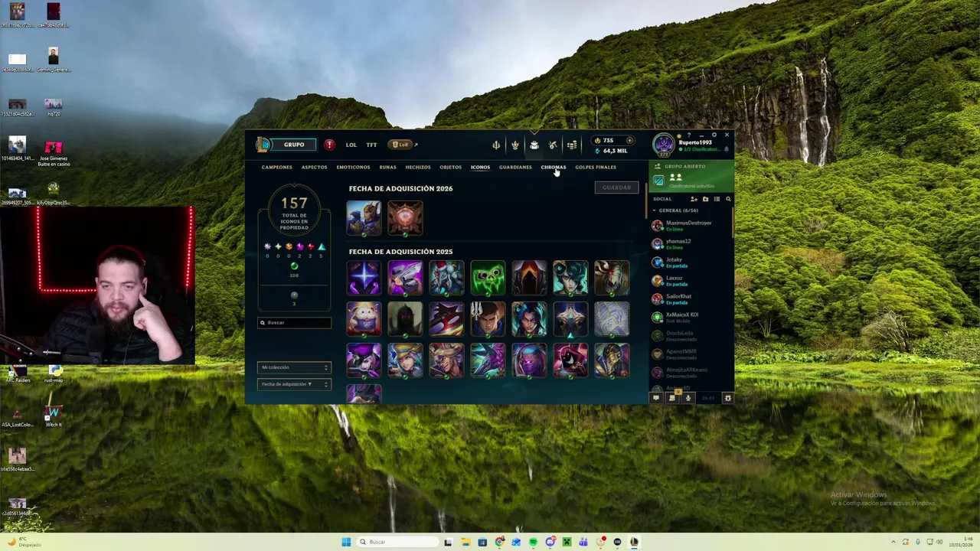
Task: Open the Fecha de adquisición sort dropdown
Action: pyautogui.click(x=294, y=384)
